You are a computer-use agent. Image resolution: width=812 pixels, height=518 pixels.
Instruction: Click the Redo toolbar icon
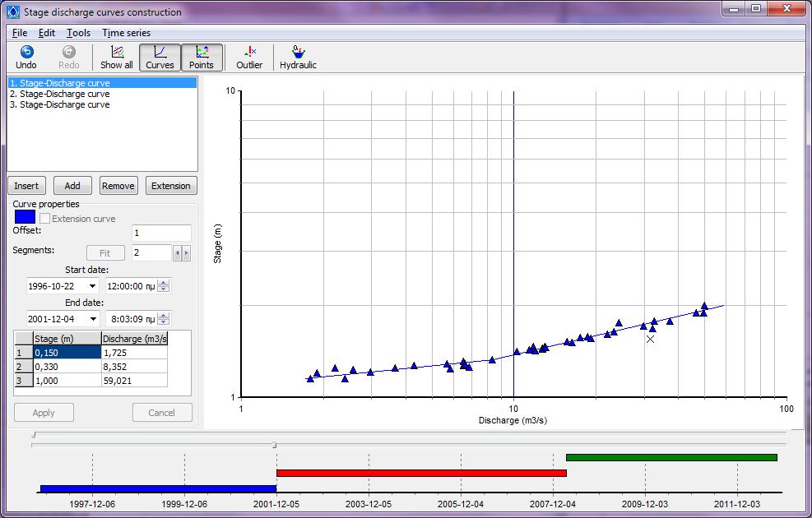click(x=69, y=57)
